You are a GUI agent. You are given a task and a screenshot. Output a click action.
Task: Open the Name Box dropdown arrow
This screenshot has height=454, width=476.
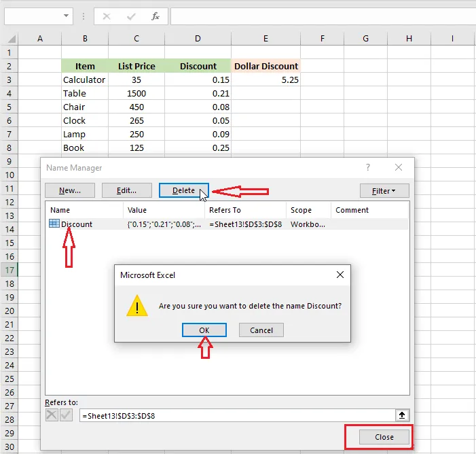[x=66, y=16]
